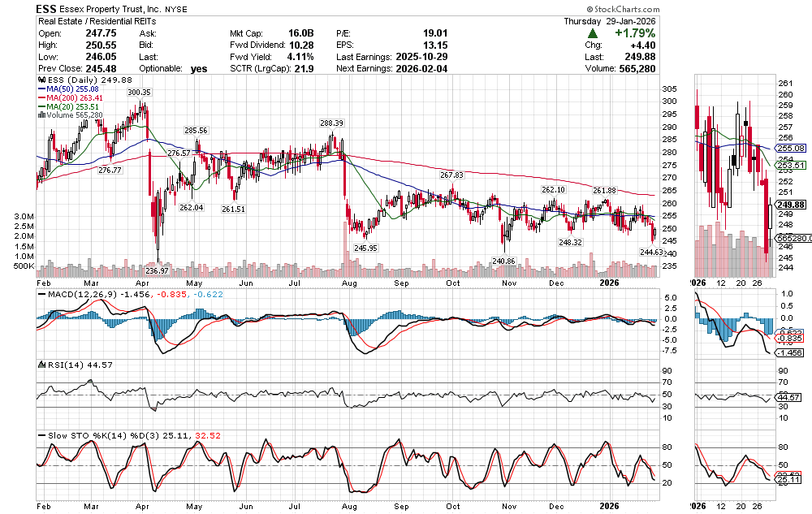Click the ESS ticker symbol in header
This screenshot has height=514, width=812.
pos(47,8)
